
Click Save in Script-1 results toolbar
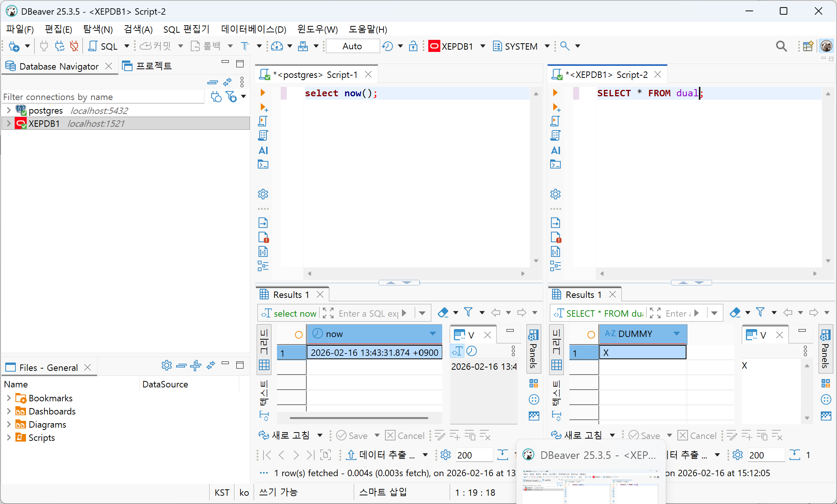(x=352, y=436)
